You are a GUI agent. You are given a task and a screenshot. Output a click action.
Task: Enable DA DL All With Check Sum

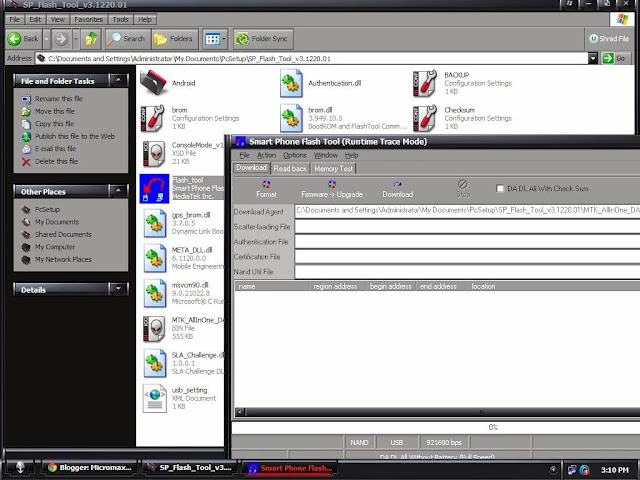click(x=500, y=189)
